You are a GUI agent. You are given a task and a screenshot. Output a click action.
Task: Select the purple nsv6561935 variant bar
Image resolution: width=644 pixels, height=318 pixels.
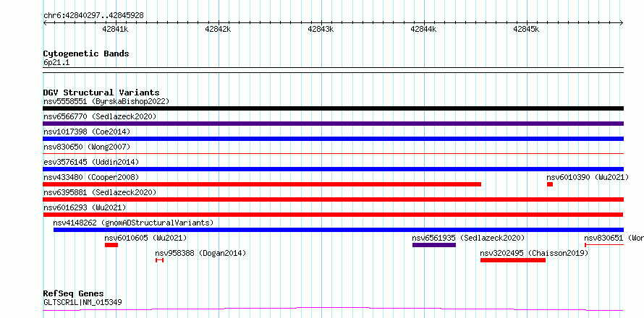pos(434,245)
